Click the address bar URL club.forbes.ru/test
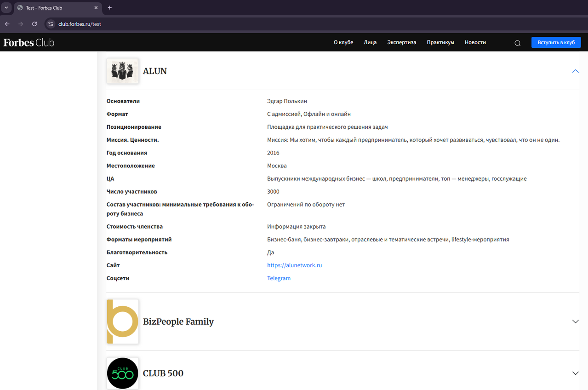Image resolution: width=588 pixels, height=390 pixels. 80,24
